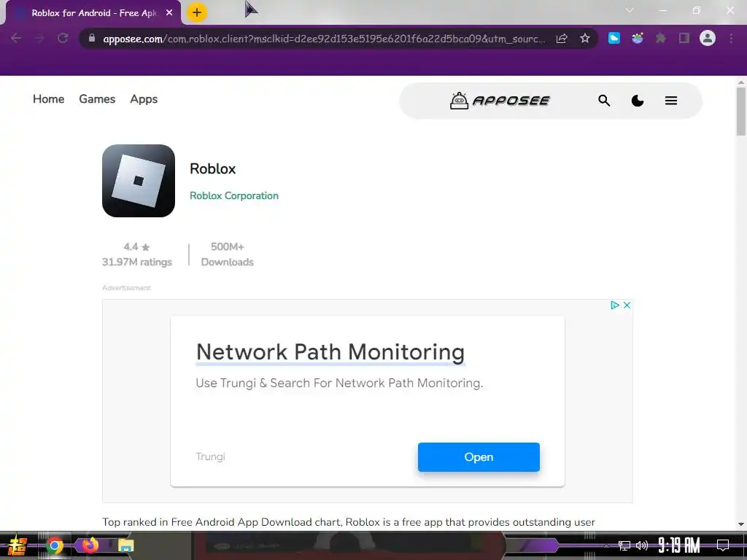Screen dimensions: 747x560
Task: Reload the current page
Action: [x=63, y=38]
